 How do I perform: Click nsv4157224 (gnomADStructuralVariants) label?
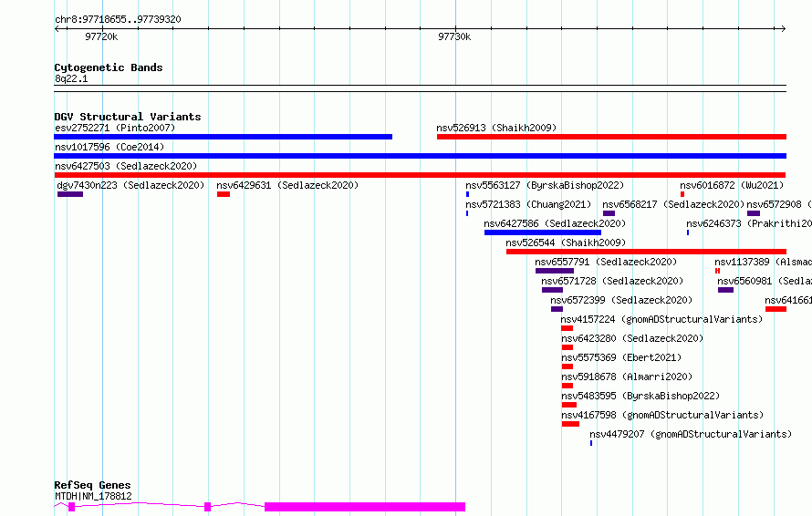click(661, 319)
